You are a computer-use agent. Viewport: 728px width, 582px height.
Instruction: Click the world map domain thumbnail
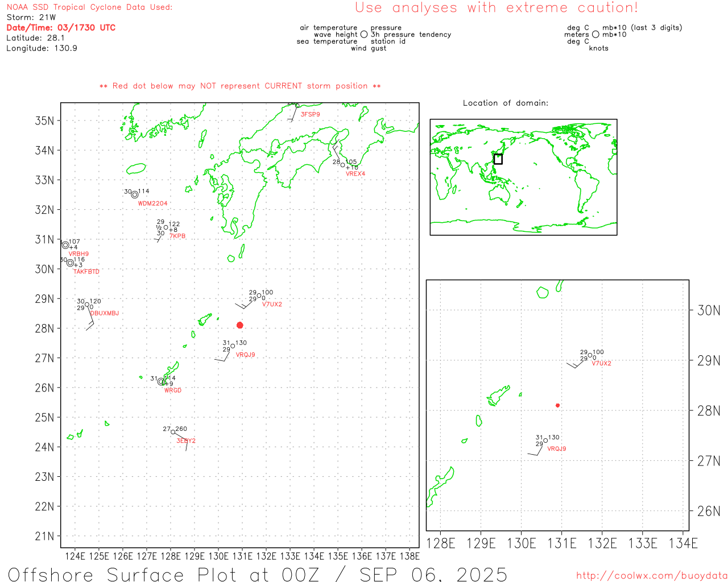[523, 177]
